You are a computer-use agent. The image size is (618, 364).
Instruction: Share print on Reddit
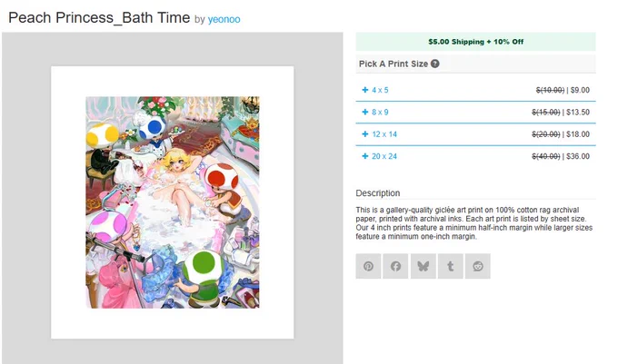click(478, 266)
